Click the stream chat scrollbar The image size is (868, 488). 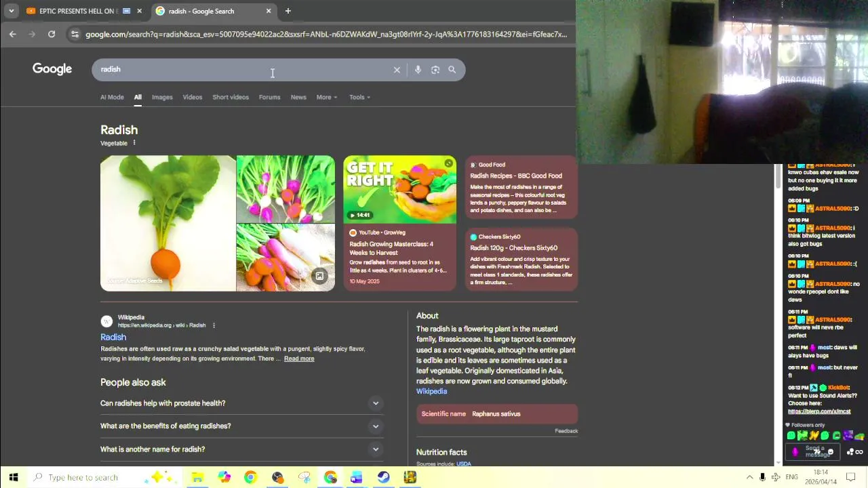point(778,178)
